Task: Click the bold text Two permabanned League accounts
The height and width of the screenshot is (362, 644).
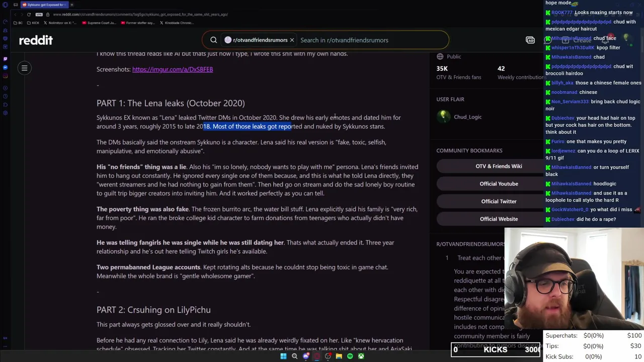Action: coord(148,267)
